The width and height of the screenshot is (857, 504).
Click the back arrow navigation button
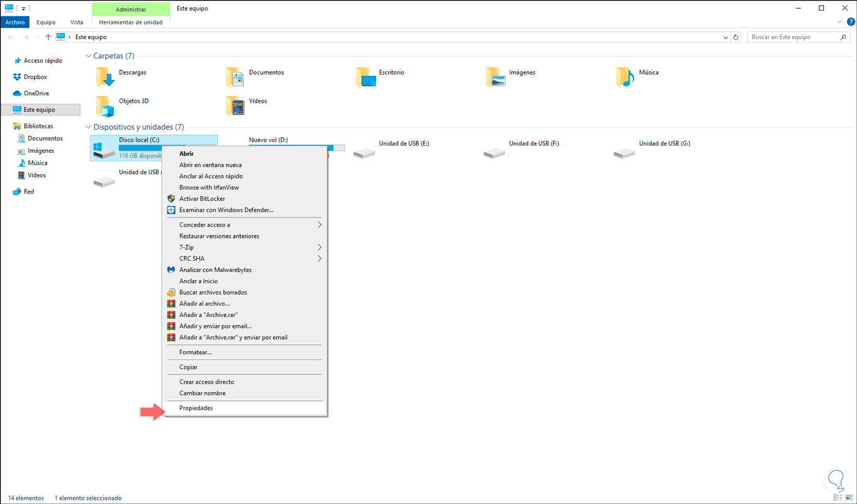[11, 37]
